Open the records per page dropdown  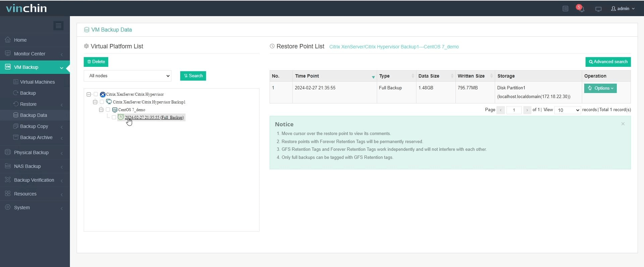567,110
